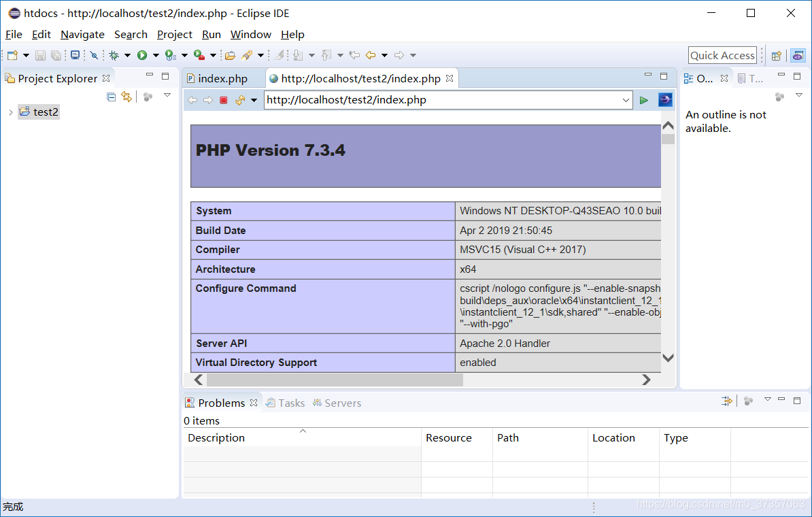Open the Help menu

292,34
